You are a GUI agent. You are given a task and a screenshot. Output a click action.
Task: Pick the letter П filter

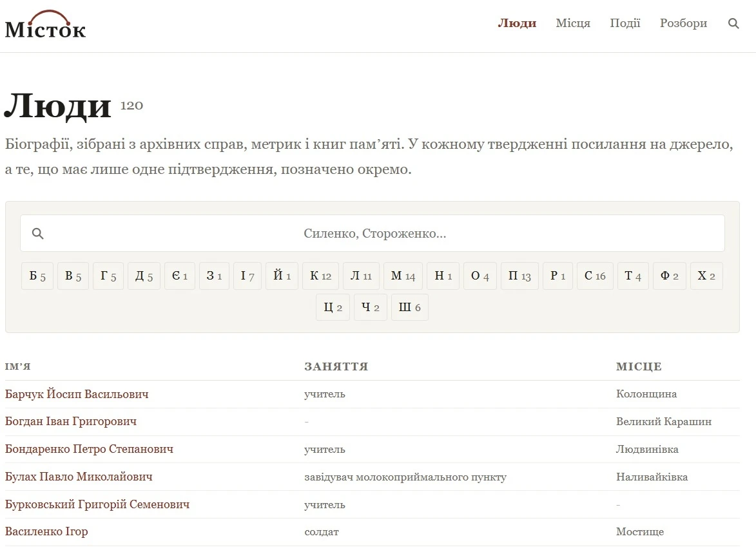[519, 276]
